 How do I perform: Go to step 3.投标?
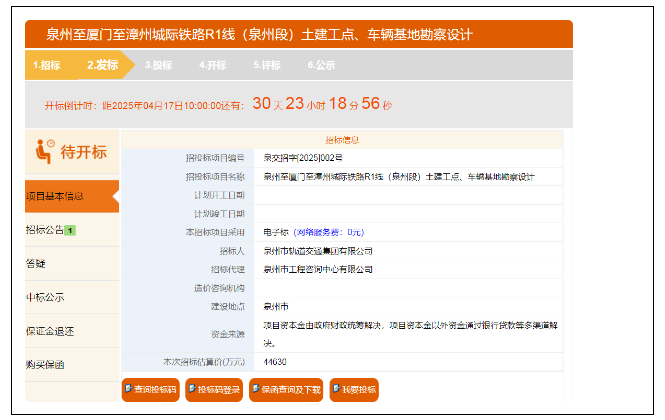pyautogui.click(x=158, y=65)
